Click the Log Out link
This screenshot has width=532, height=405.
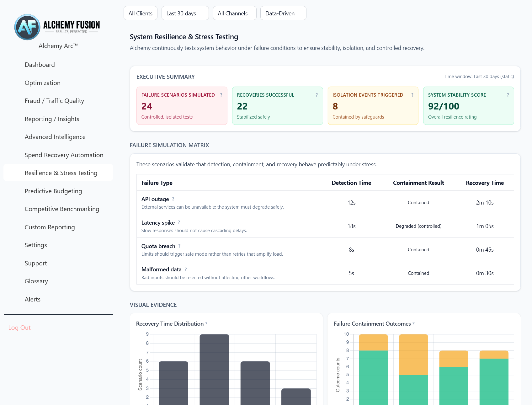(19, 328)
